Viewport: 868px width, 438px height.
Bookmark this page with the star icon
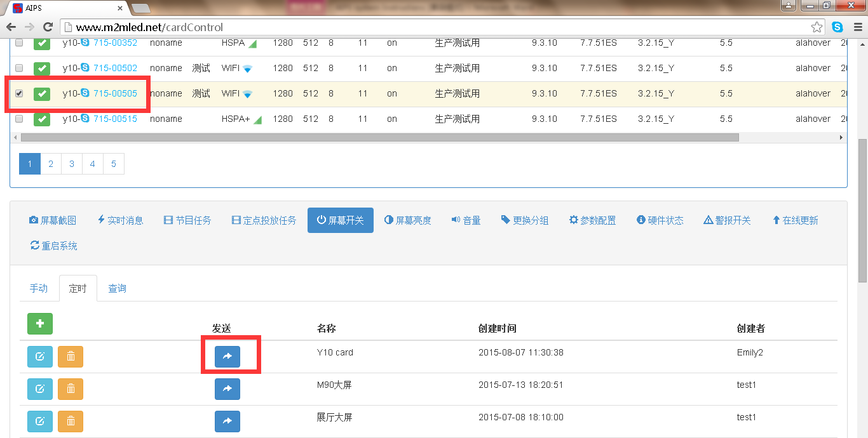[817, 27]
